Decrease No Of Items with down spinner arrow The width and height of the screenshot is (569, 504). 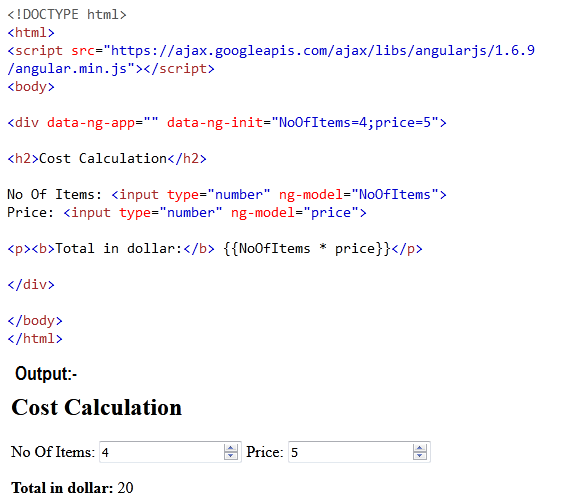coord(230,456)
